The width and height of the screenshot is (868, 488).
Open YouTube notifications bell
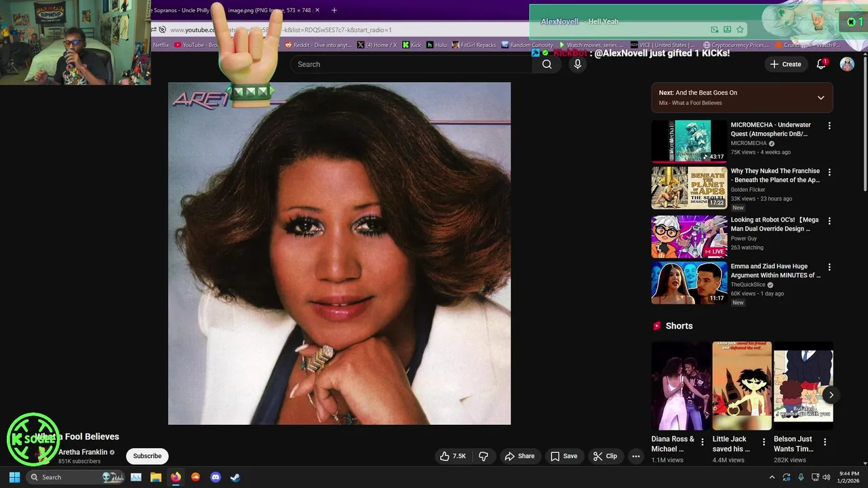[x=821, y=64]
